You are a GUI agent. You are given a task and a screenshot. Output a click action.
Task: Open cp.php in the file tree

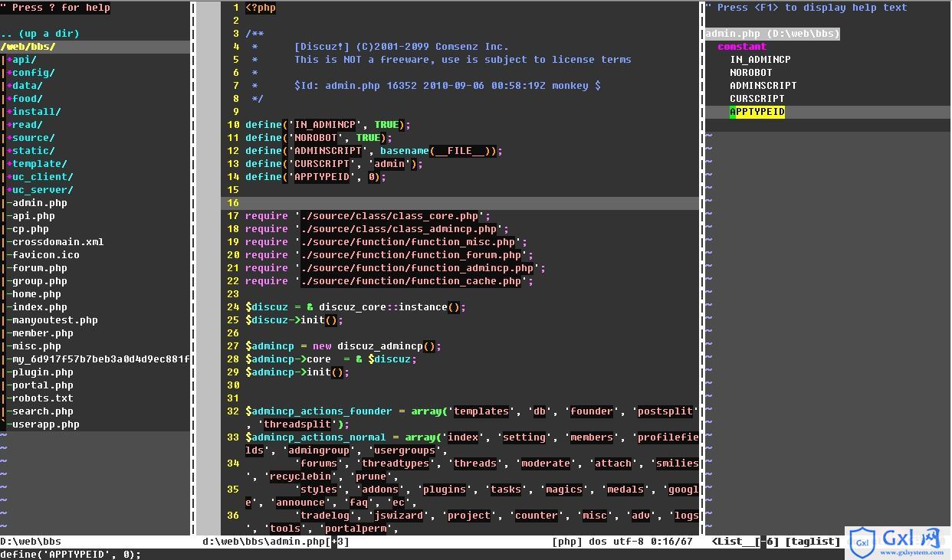tap(31, 229)
